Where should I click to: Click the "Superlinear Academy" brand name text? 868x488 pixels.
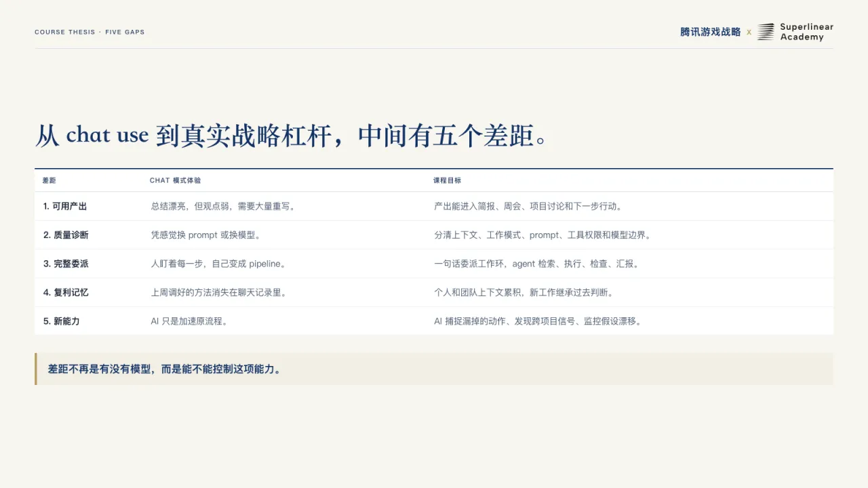(806, 32)
